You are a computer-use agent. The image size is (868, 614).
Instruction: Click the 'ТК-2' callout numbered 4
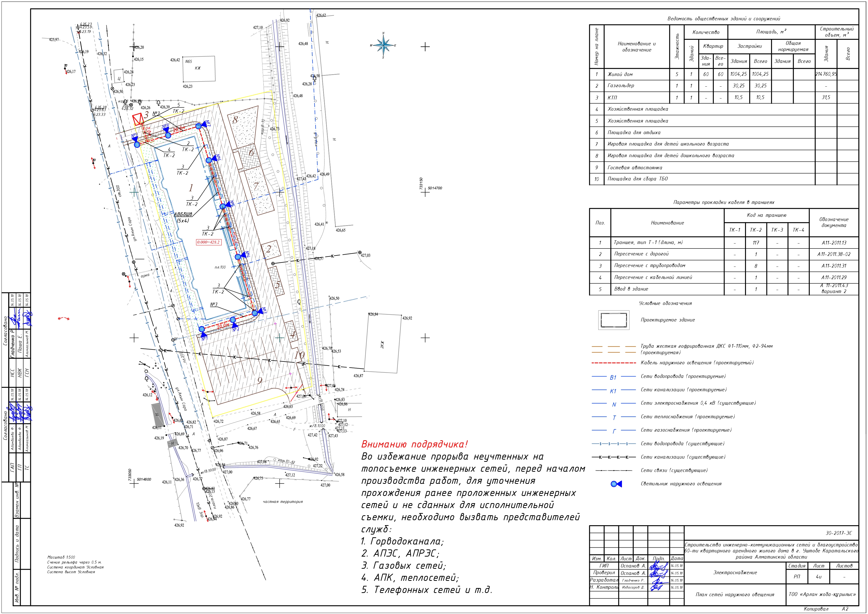pos(169,152)
